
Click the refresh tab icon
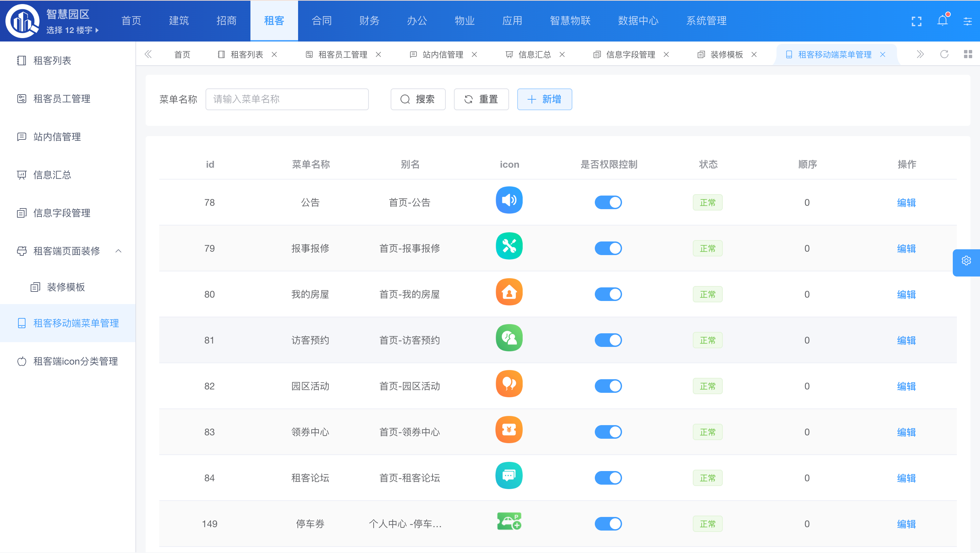(x=944, y=54)
